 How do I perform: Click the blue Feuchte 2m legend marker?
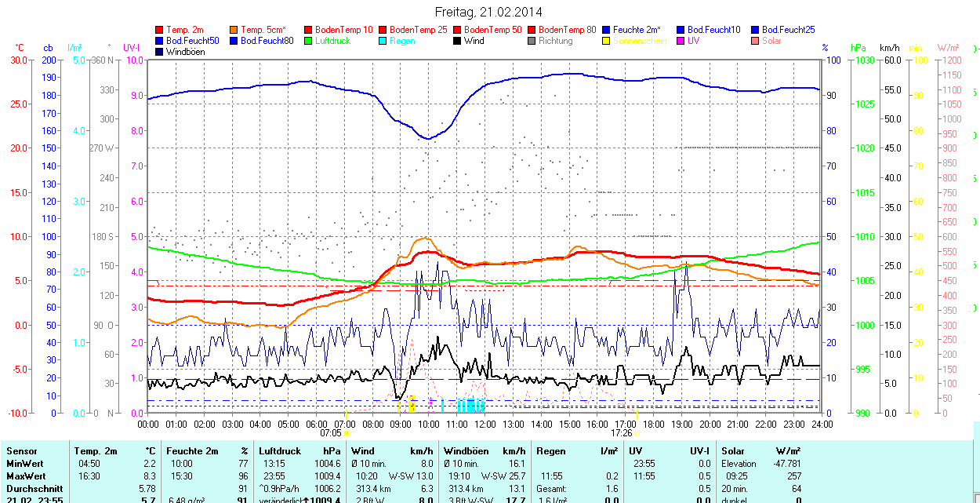pyautogui.click(x=607, y=30)
